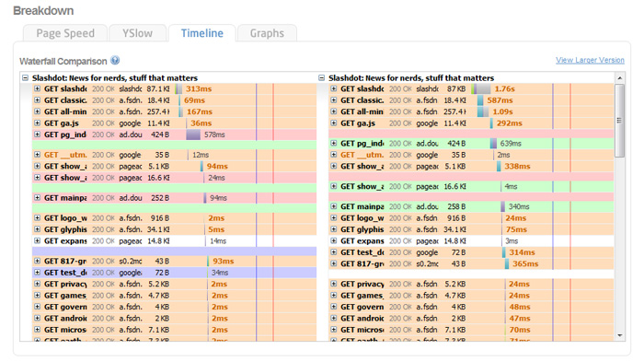The image size is (644, 362).
Task: Expand left GET mainpa 94ms request
Action: (x=38, y=198)
